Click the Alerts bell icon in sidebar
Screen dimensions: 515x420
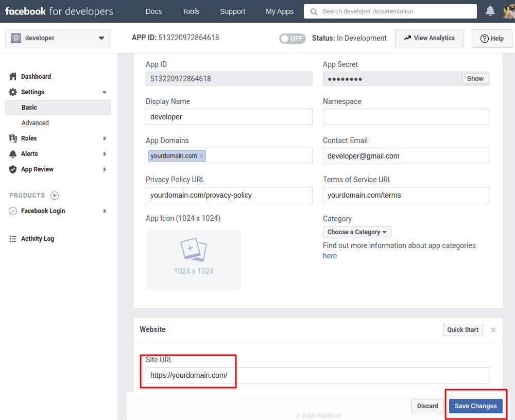click(x=13, y=154)
